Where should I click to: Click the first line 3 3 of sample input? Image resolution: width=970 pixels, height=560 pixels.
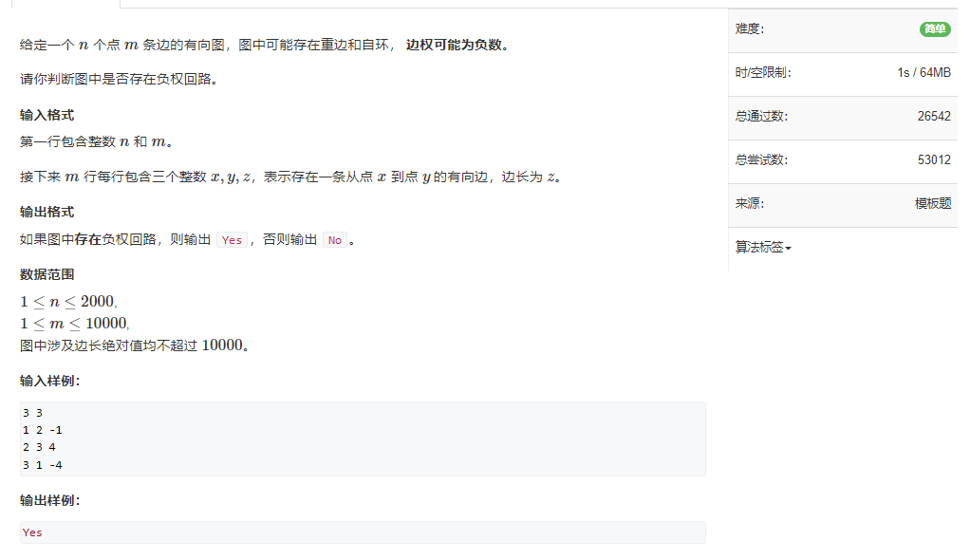(33, 413)
